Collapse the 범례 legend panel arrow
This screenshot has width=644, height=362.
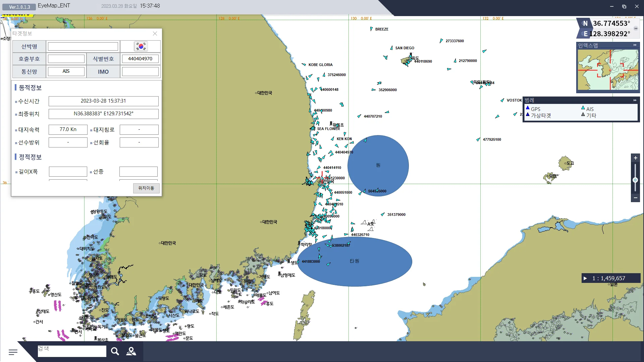click(x=635, y=100)
